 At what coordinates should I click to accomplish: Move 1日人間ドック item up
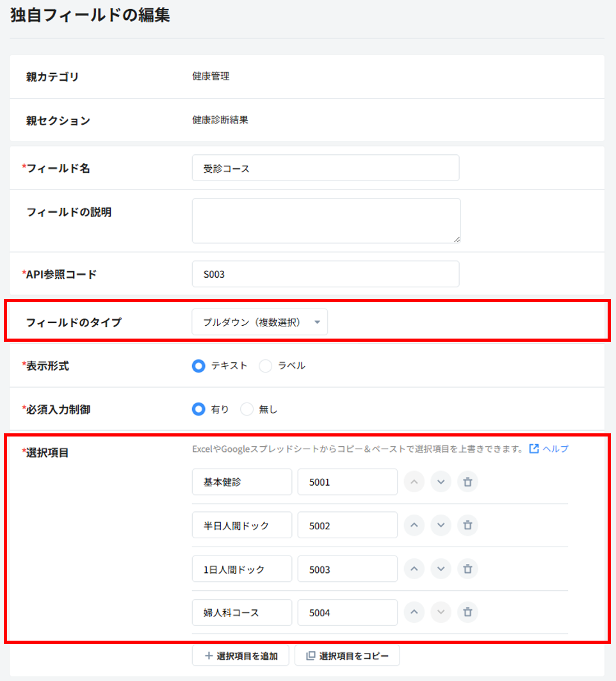[x=414, y=568]
